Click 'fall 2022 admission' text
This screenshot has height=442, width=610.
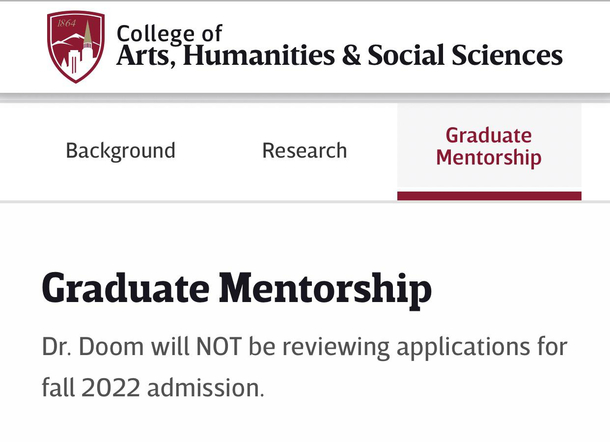[153, 388]
